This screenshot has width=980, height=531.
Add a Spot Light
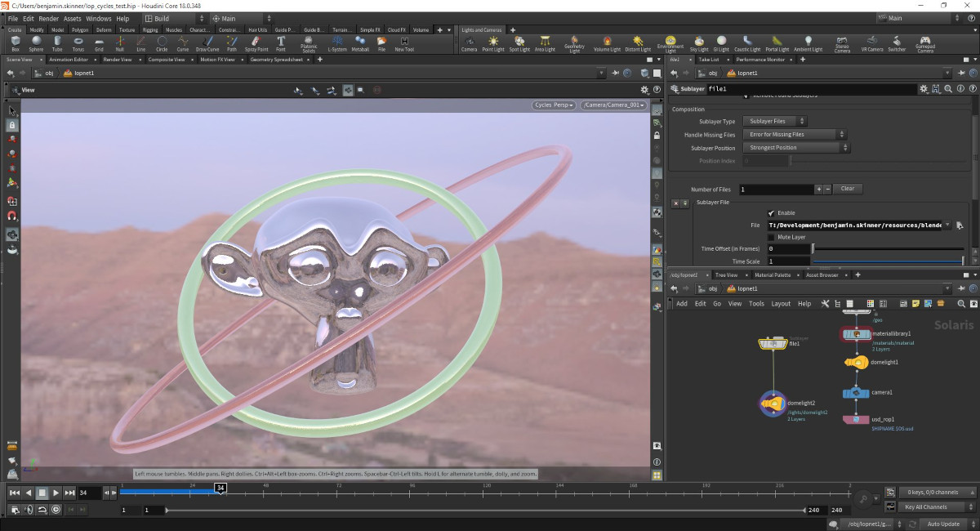coord(519,42)
